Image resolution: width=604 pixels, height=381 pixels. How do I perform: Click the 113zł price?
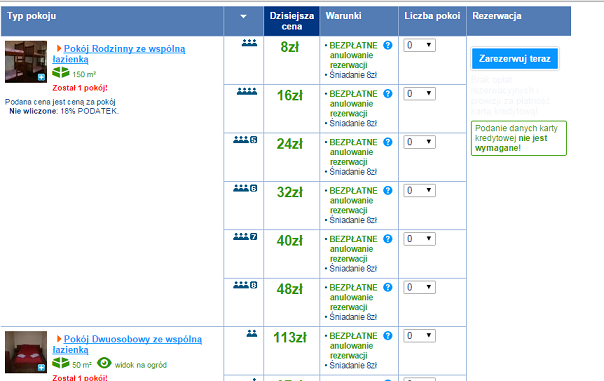290,337
